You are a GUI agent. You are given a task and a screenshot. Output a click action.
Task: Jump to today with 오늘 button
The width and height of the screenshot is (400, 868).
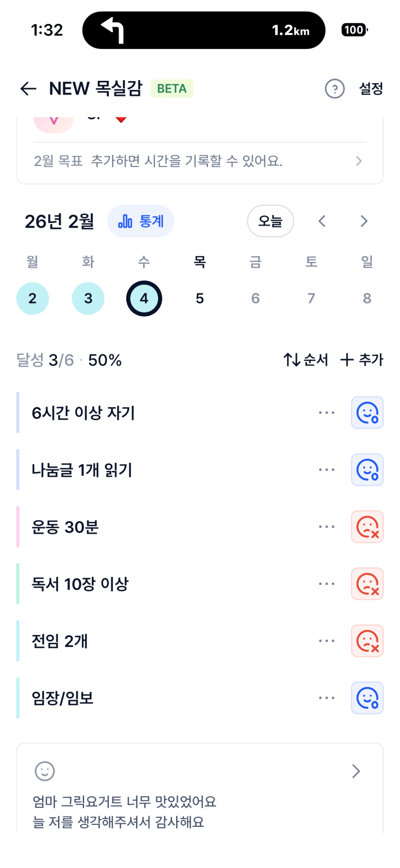pos(270,221)
